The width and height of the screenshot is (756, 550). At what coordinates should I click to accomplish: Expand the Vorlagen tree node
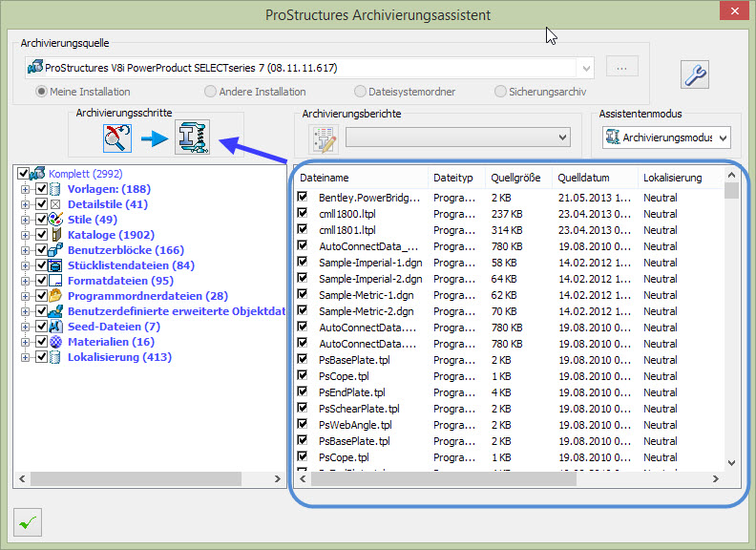point(25,189)
